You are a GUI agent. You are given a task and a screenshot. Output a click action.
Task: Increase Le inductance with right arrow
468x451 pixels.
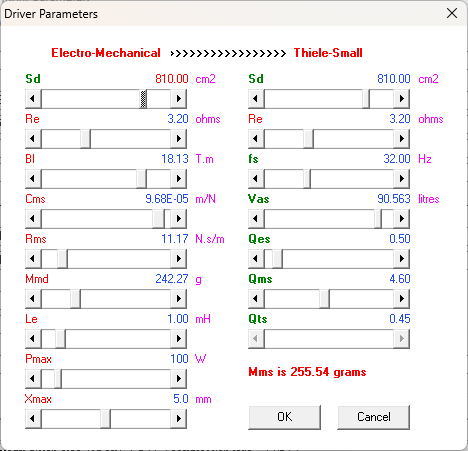(179, 339)
